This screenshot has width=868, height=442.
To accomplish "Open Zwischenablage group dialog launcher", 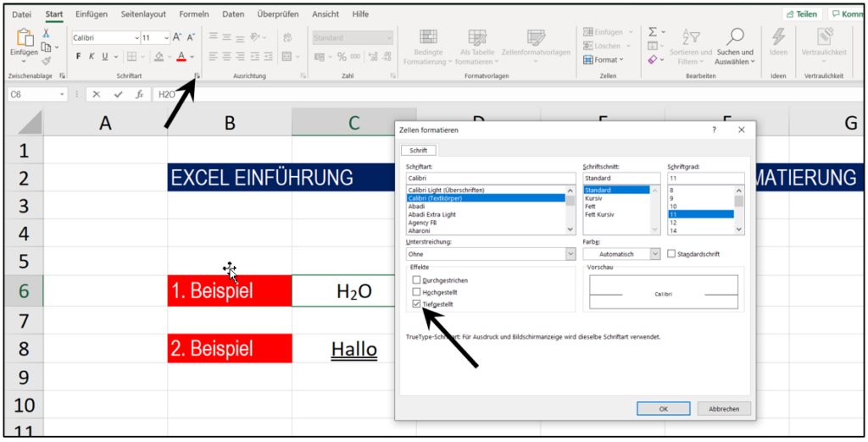I will click(x=62, y=76).
